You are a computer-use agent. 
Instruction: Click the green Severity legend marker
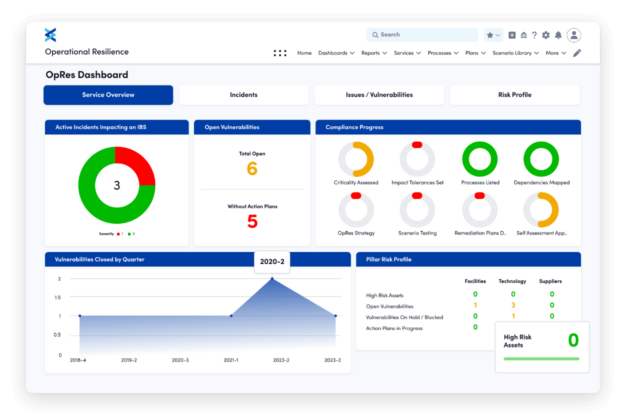click(x=129, y=234)
